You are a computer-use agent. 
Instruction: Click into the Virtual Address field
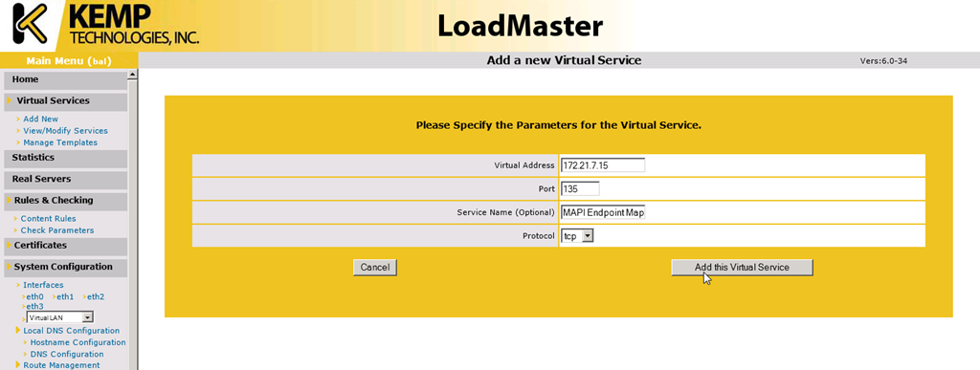point(603,165)
